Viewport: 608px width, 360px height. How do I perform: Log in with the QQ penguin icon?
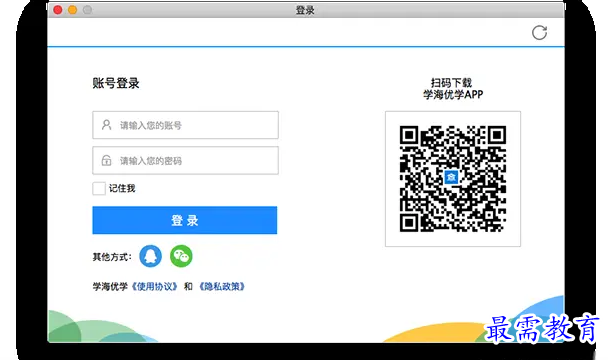click(x=150, y=256)
